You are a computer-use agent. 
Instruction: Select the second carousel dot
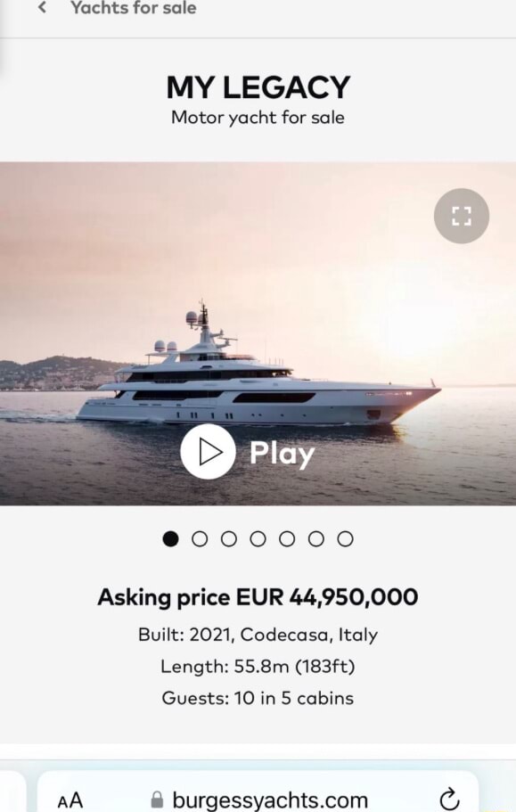pos(201,538)
